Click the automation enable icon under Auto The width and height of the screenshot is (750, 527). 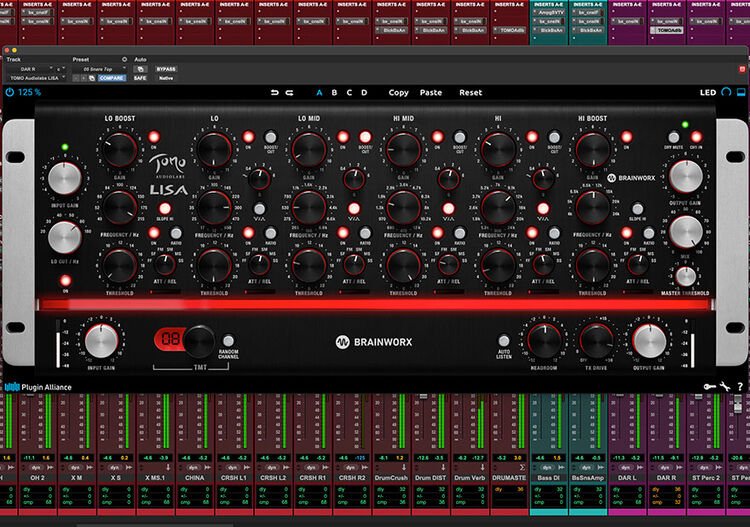click(x=141, y=69)
